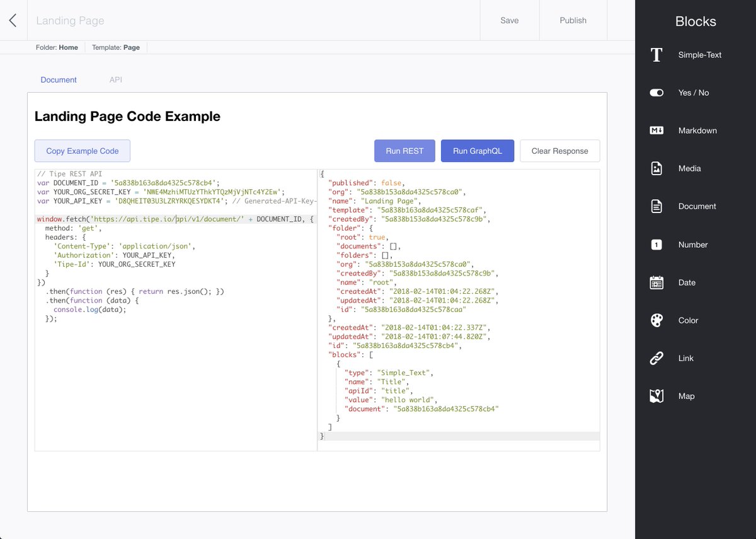Screen dimensions: 756x539
Task: Add a Document block
Action: [696, 206]
